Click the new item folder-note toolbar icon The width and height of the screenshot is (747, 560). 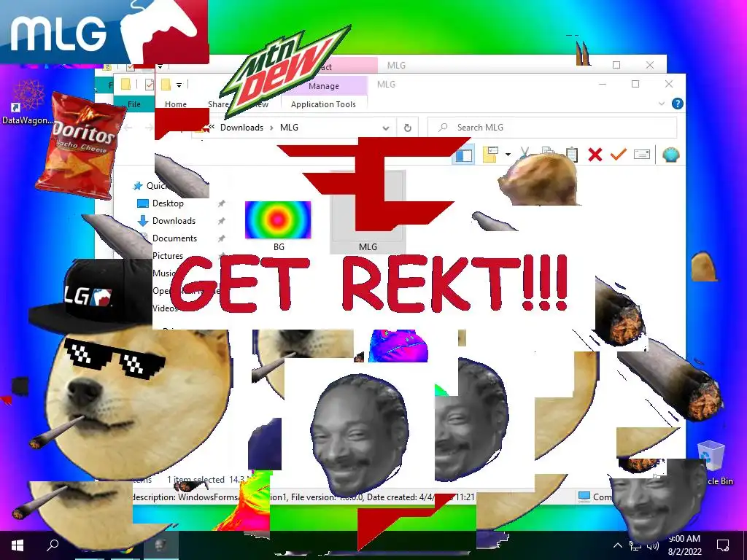point(491,155)
